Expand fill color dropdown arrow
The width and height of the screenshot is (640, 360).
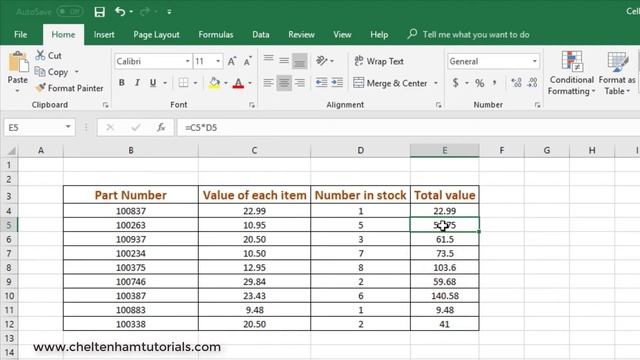[x=226, y=83]
